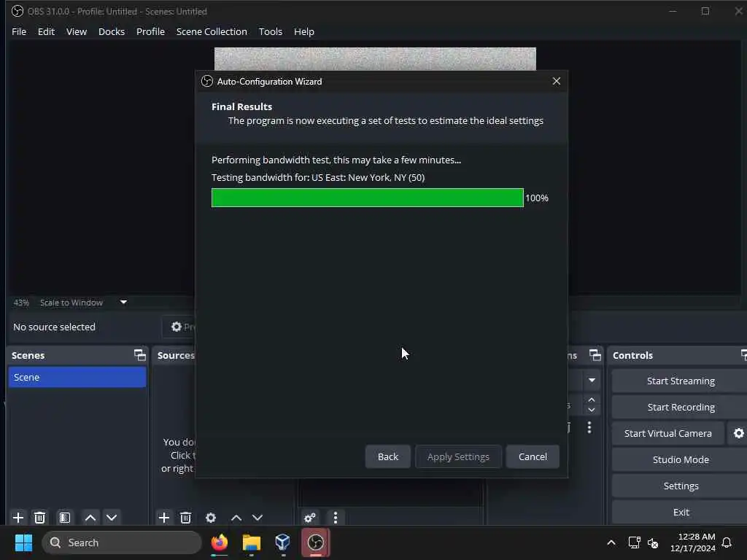Open muted volume tray icon
Viewport: 747px width, 560px height.
pyautogui.click(x=653, y=542)
